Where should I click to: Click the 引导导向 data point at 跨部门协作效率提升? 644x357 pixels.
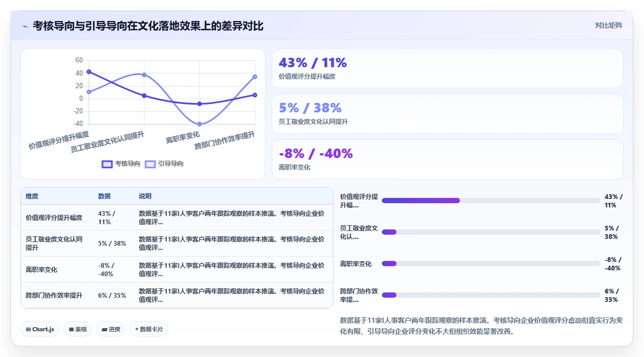(x=255, y=77)
